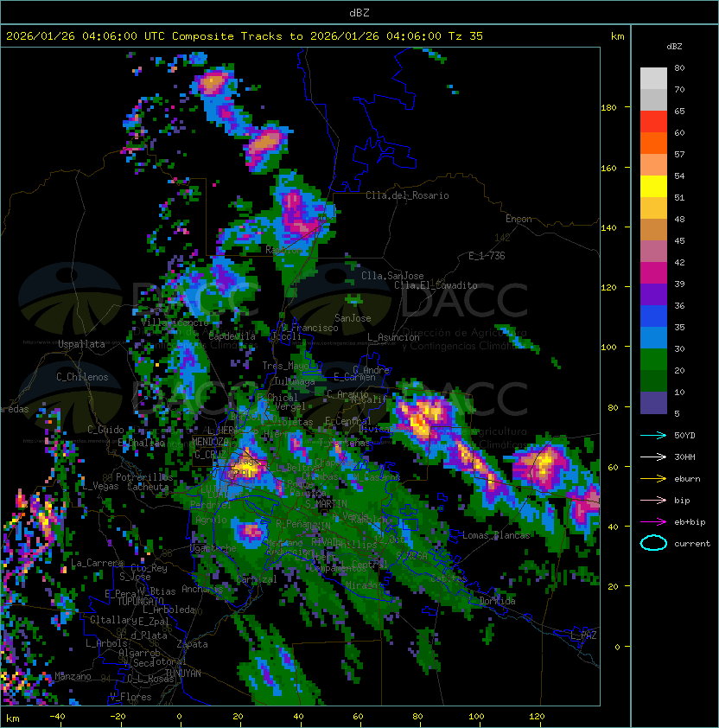719x728 pixels.
Task: Click the Potrerillos place label
Action: 144,477
